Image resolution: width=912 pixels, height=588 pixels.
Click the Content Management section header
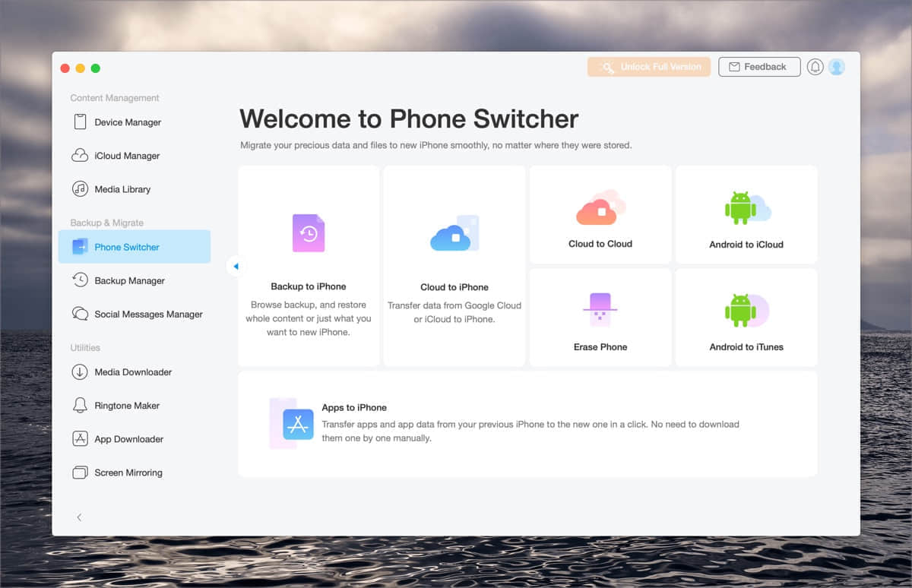pos(115,98)
